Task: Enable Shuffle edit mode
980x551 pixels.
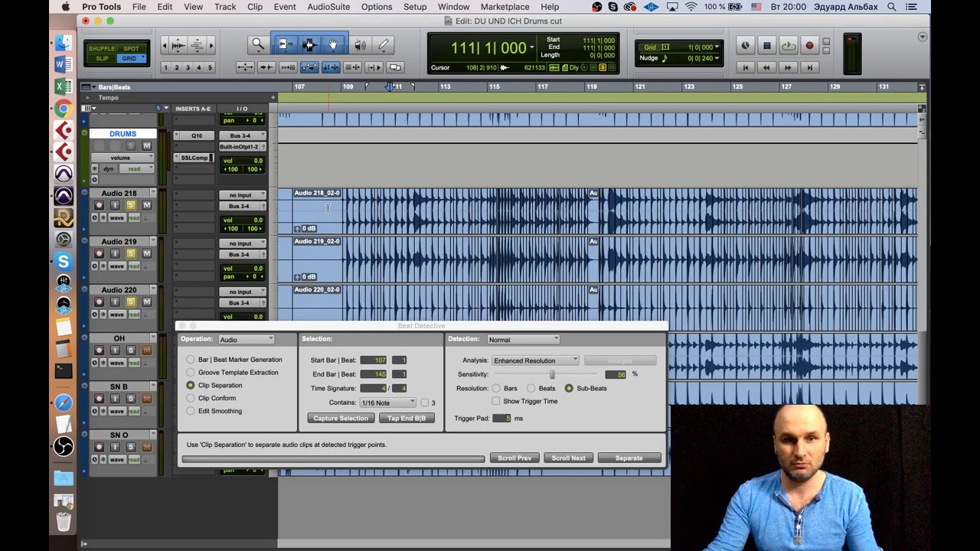Action: [101, 48]
